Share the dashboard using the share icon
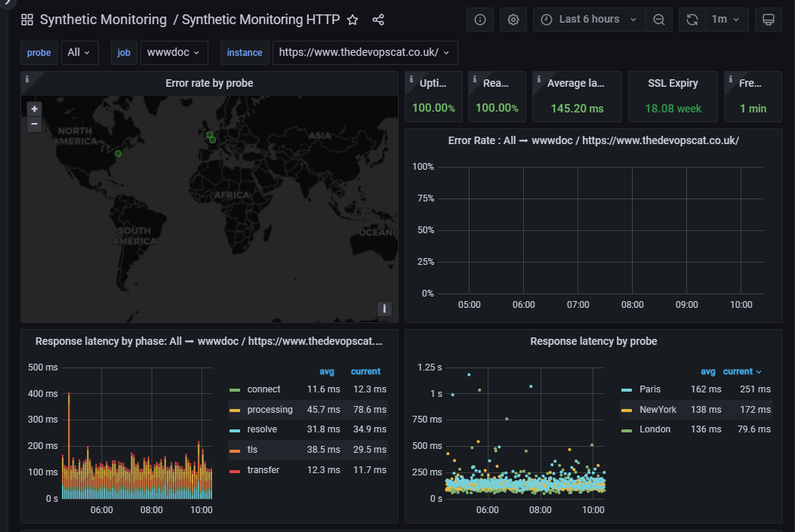The width and height of the screenshot is (795, 532). [378, 20]
